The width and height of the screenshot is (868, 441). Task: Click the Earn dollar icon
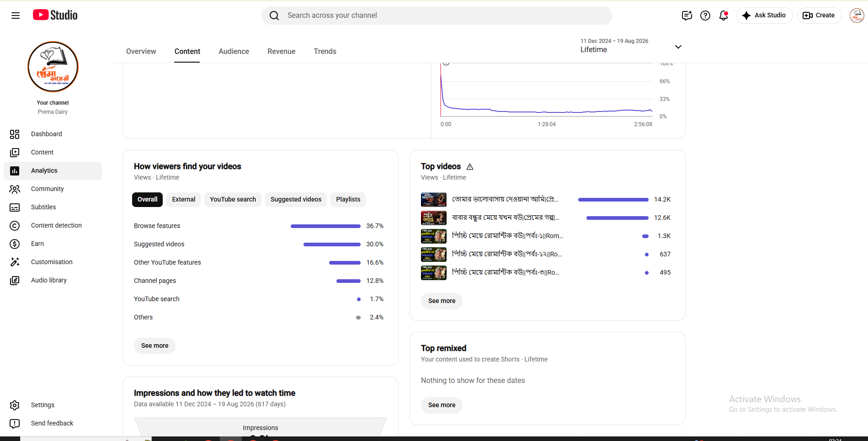(15, 244)
